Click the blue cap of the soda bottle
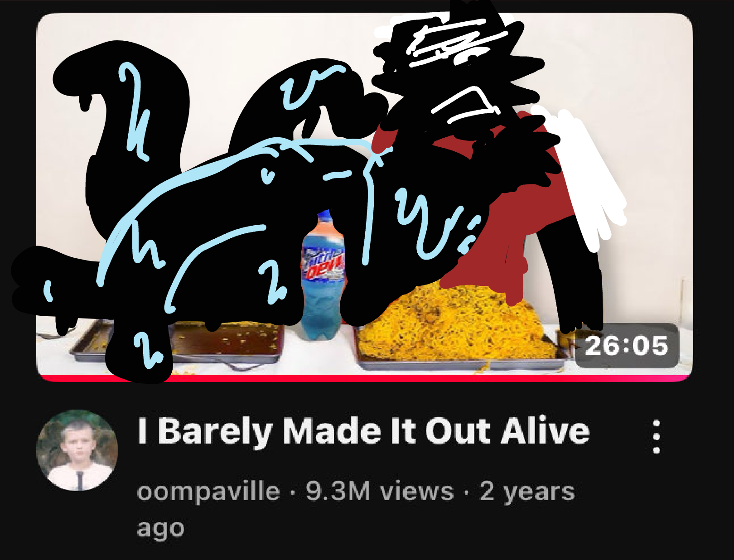Screen dimensions: 734x560 [x=324, y=217]
